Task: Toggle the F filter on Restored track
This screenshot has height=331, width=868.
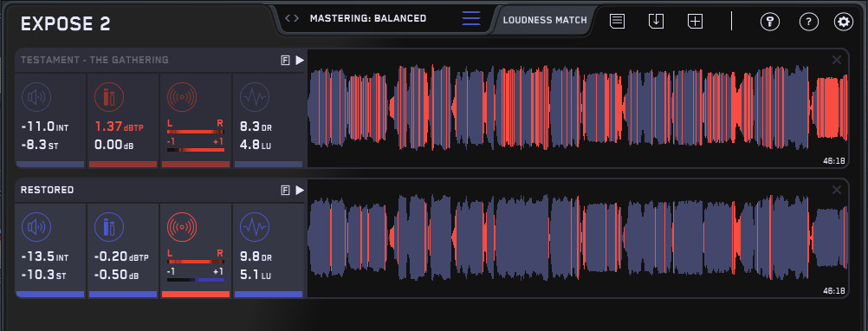Action: click(x=285, y=191)
